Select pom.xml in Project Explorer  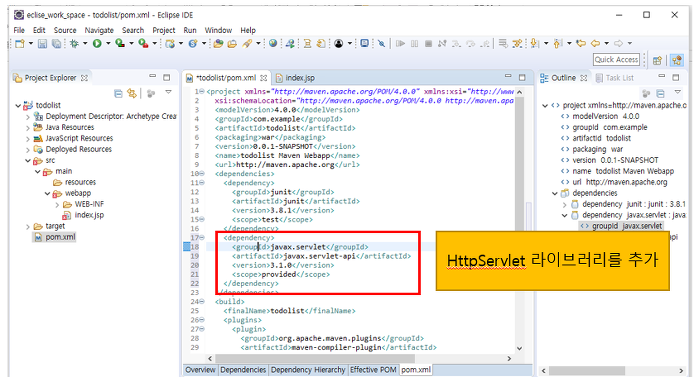coord(55,237)
